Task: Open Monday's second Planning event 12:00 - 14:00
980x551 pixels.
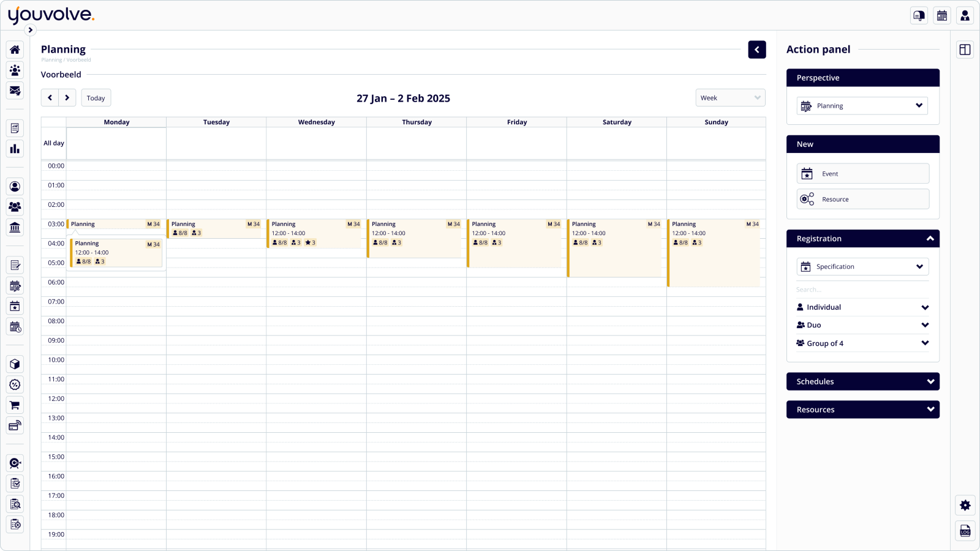Action: pyautogui.click(x=116, y=253)
